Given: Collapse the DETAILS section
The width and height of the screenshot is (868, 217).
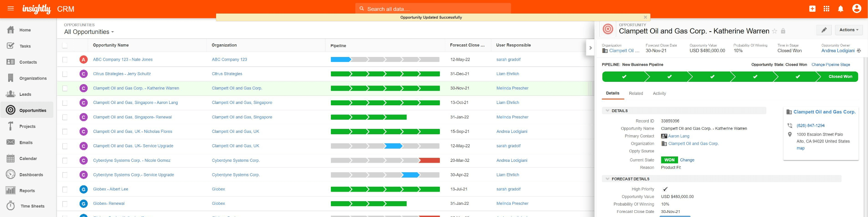Looking at the screenshot, I should coord(607,111).
